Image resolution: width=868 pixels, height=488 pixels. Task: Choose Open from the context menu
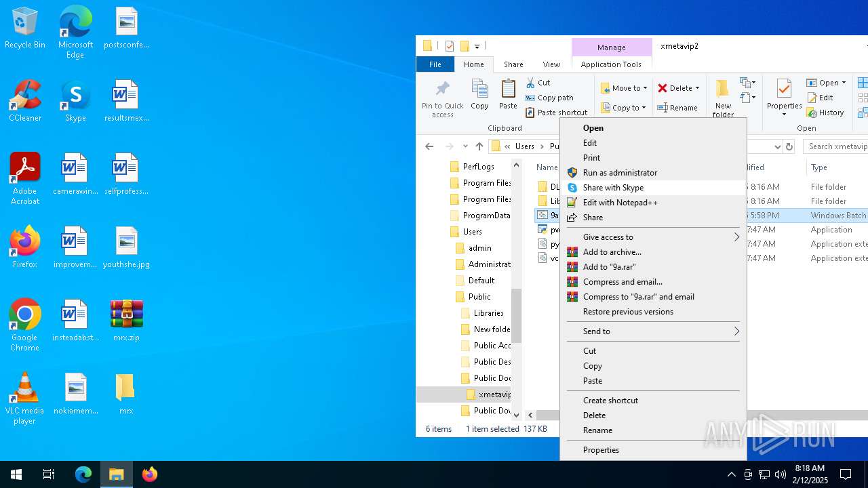(x=654, y=128)
